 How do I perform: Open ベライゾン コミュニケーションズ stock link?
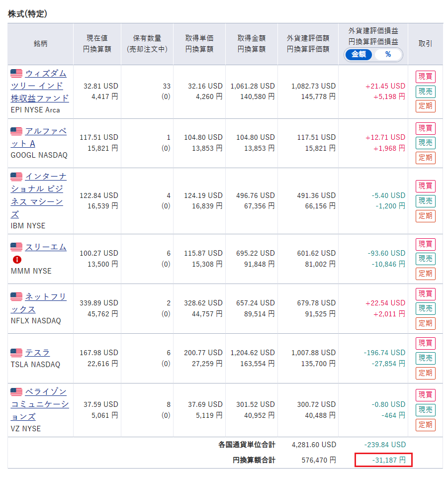click(x=40, y=404)
